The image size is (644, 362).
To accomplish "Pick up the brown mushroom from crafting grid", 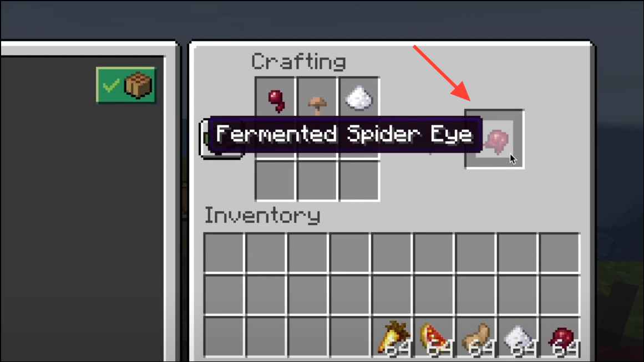I will point(317,98).
